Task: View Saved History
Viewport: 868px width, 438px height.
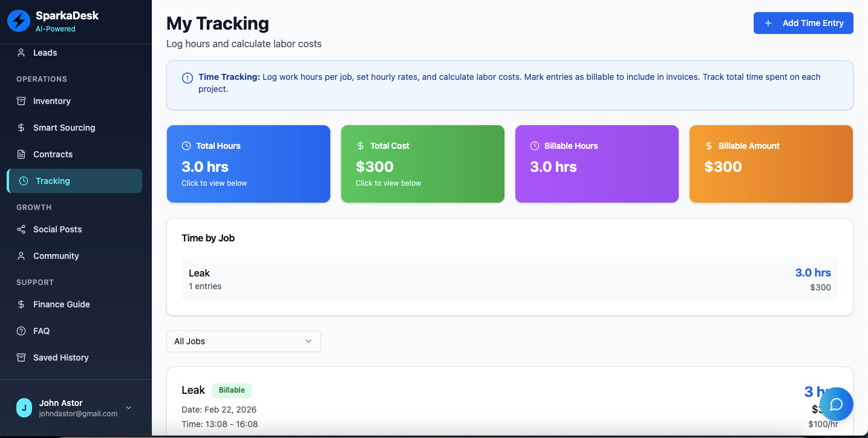Action: 74,358
